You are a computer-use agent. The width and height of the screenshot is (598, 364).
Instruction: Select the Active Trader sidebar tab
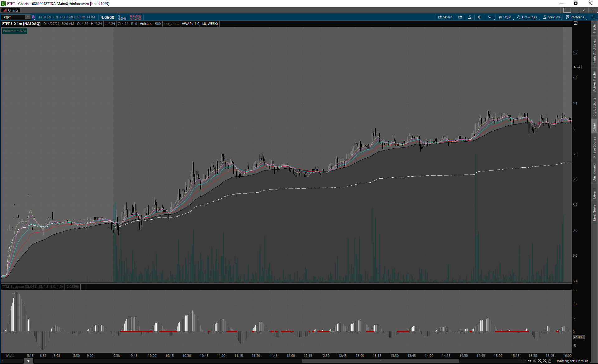pyautogui.click(x=594, y=81)
